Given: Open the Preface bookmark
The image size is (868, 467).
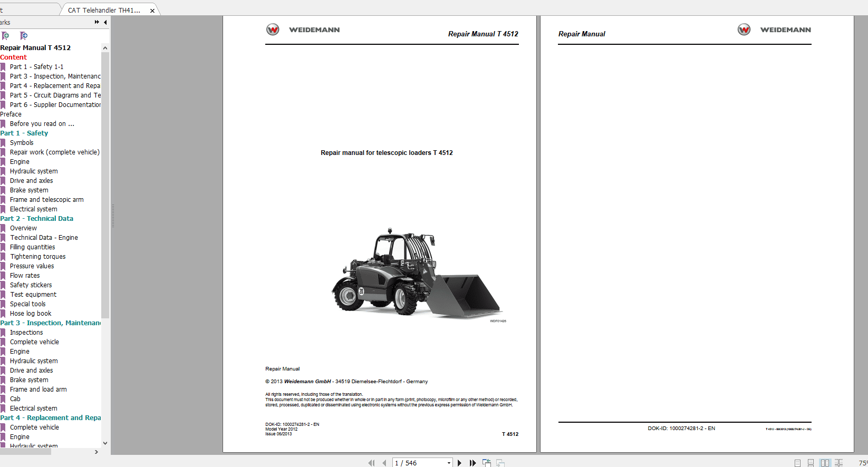Looking at the screenshot, I should [x=11, y=114].
